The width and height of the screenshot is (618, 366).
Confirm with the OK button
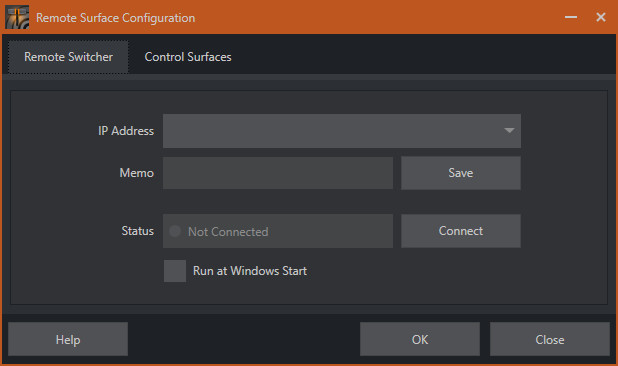pos(420,339)
